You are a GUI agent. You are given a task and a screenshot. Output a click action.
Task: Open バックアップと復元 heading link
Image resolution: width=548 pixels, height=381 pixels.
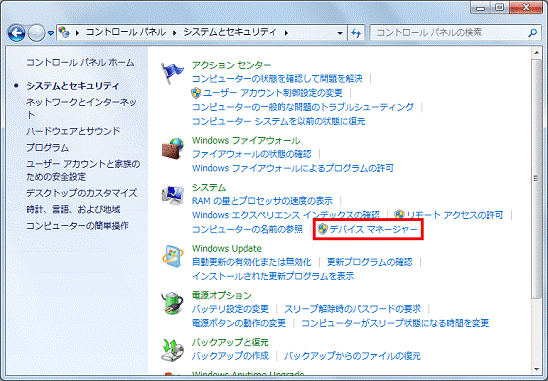point(230,342)
